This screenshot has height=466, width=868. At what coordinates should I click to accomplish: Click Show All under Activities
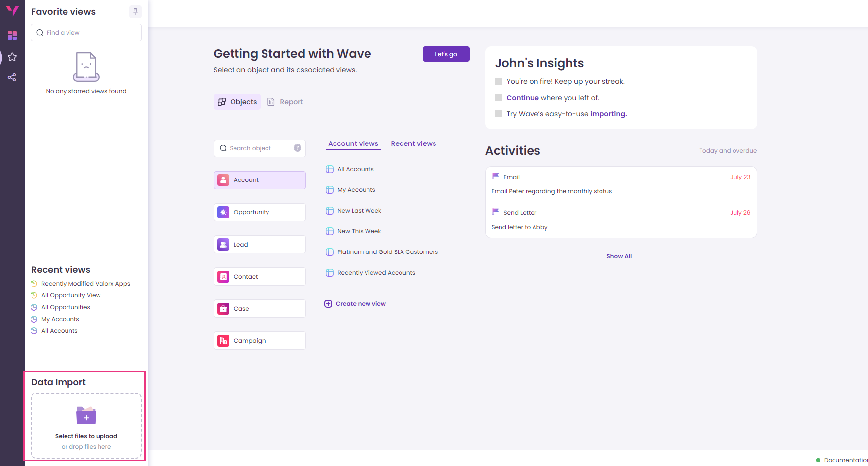[619, 256]
